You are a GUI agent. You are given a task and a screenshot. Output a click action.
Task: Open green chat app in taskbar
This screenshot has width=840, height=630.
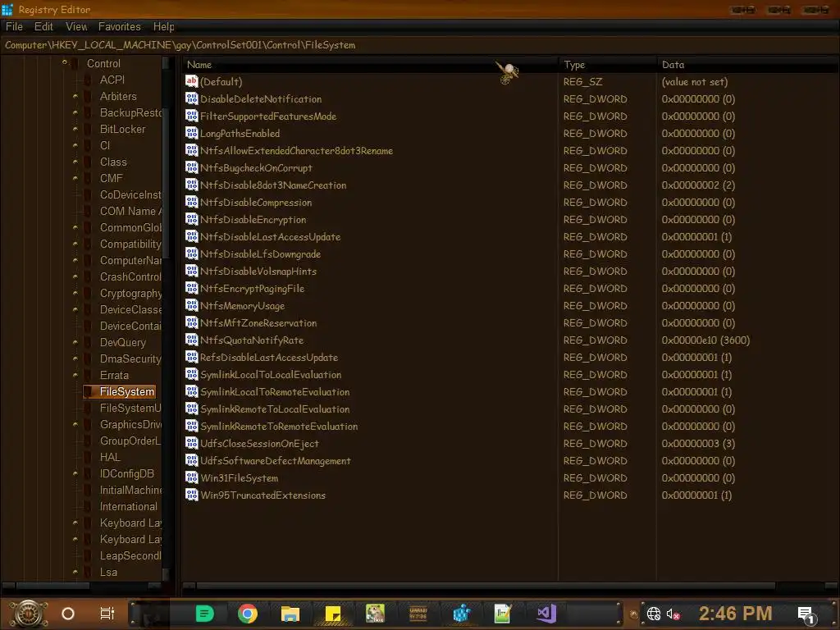pyautogui.click(x=204, y=614)
